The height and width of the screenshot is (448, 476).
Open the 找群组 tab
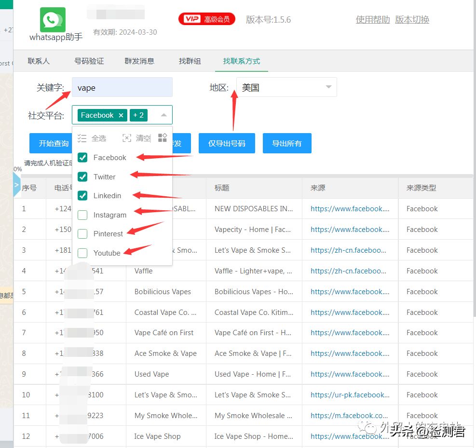pos(190,61)
